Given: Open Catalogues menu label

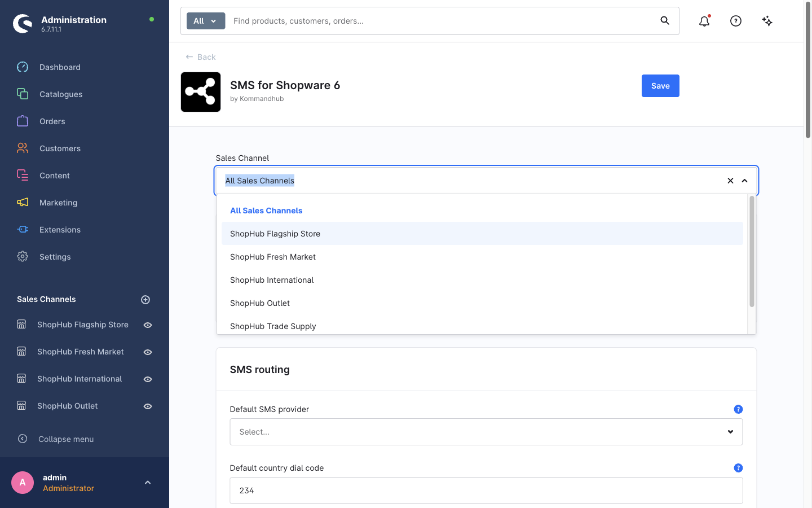Looking at the screenshot, I should pos(61,94).
